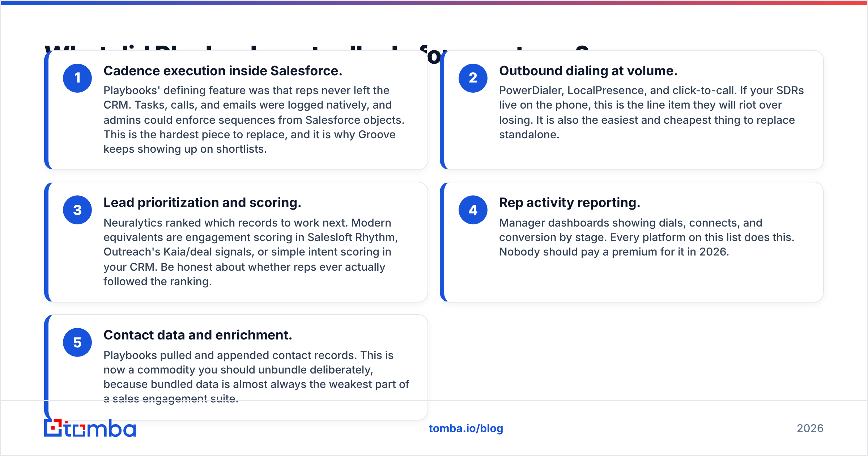Click the number 3 circle badge
Viewport: 868px width, 456px height.
(77, 210)
